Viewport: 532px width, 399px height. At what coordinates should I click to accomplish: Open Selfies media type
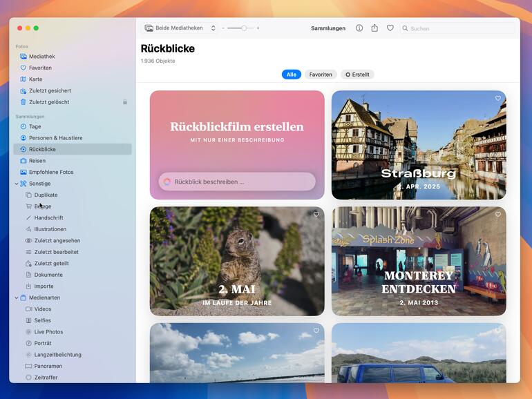[72, 320]
